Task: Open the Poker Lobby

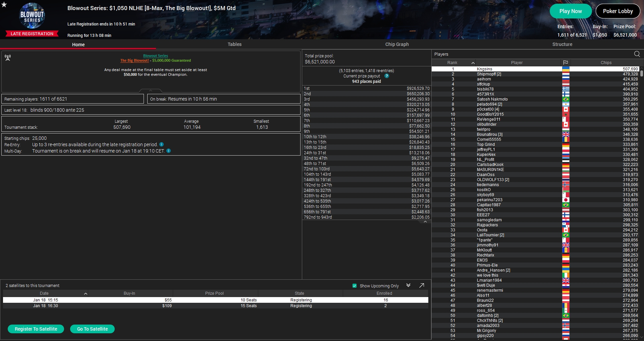Action: click(x=618, y=11)
